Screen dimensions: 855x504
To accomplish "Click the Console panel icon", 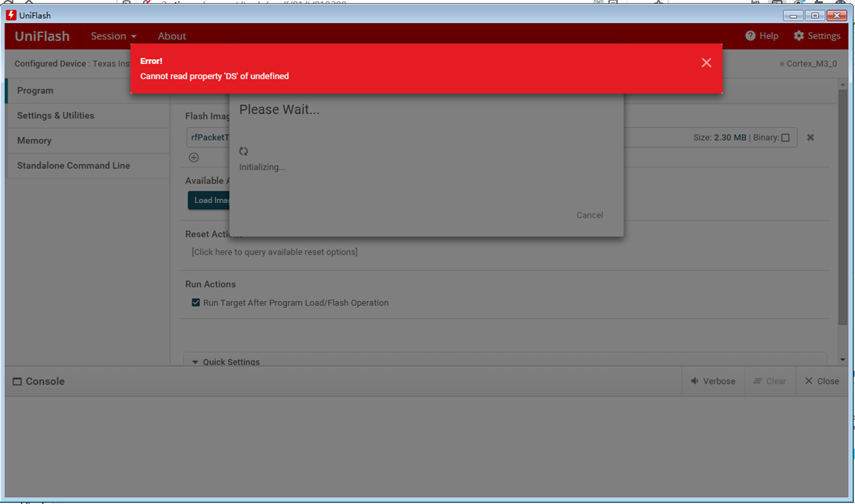I will 17,382.
